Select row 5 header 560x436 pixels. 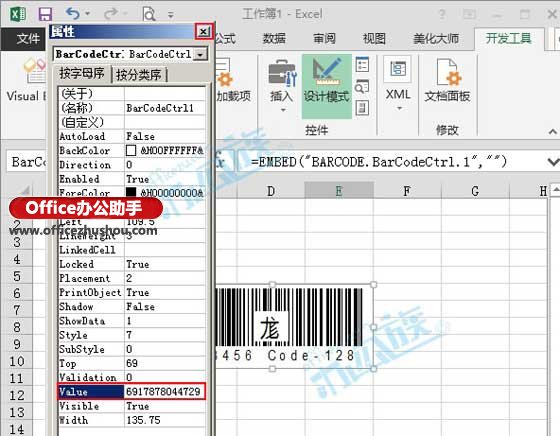point(17,276)
